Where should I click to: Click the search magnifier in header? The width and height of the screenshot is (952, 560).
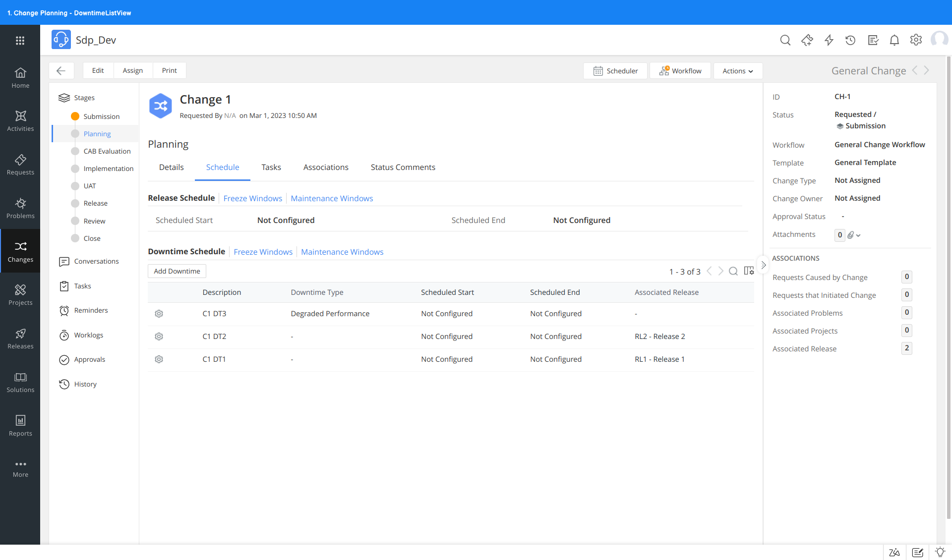[785, 40]
